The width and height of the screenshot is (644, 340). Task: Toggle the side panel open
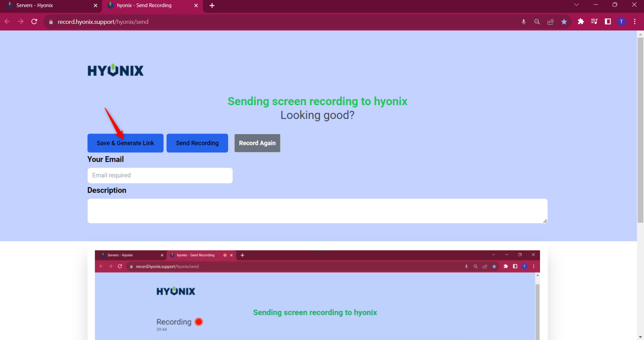608,21
